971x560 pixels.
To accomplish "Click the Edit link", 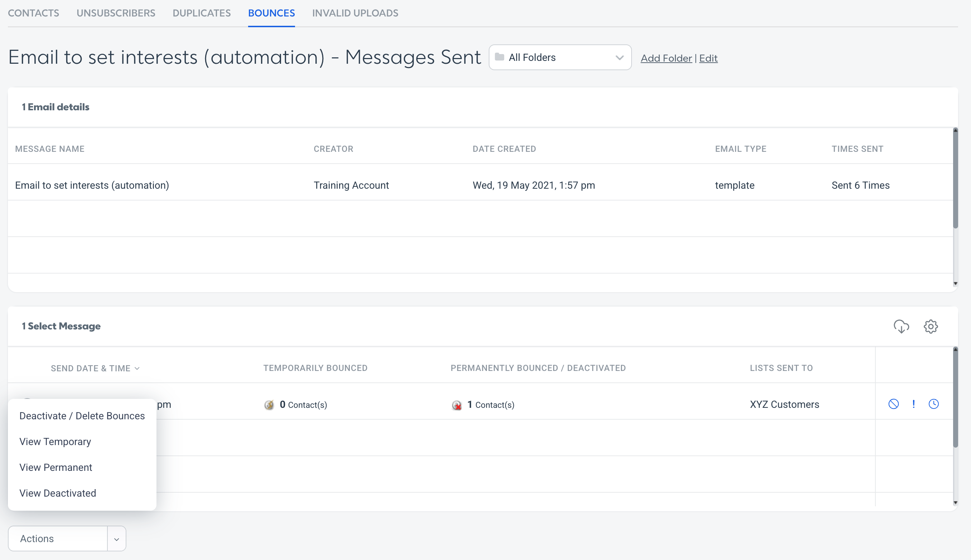I will 708,58.
